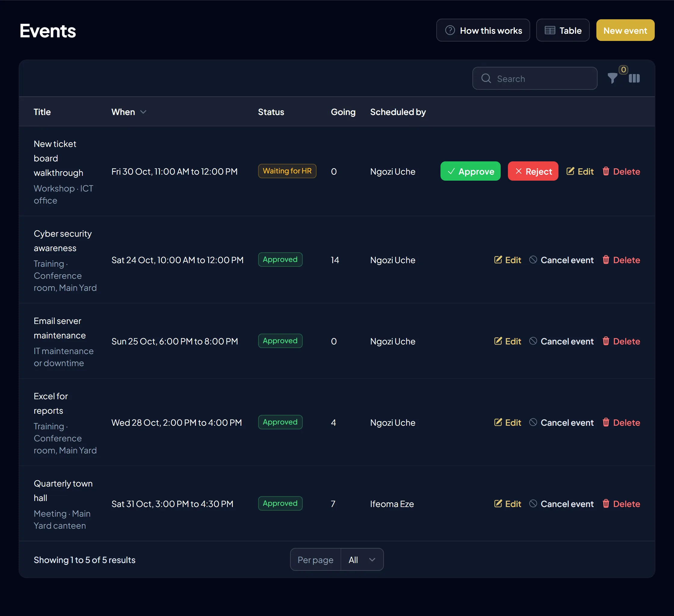
Task: Delete Quarterly town hall event
Action: click(621, 504)
